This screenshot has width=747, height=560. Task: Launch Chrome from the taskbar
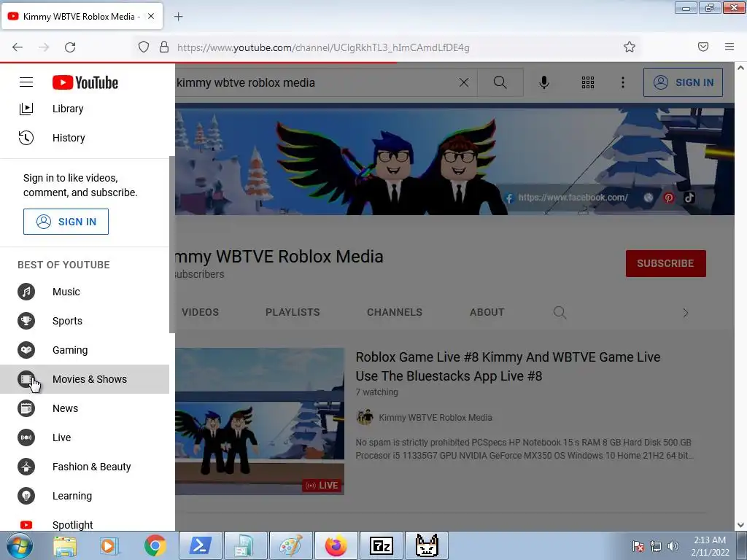[x=155, y=545]
